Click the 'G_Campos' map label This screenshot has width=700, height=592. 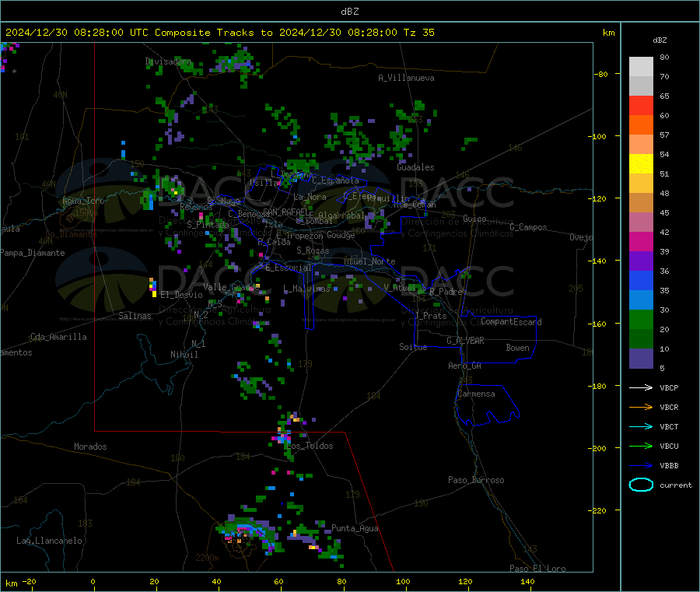coord(529,227)
